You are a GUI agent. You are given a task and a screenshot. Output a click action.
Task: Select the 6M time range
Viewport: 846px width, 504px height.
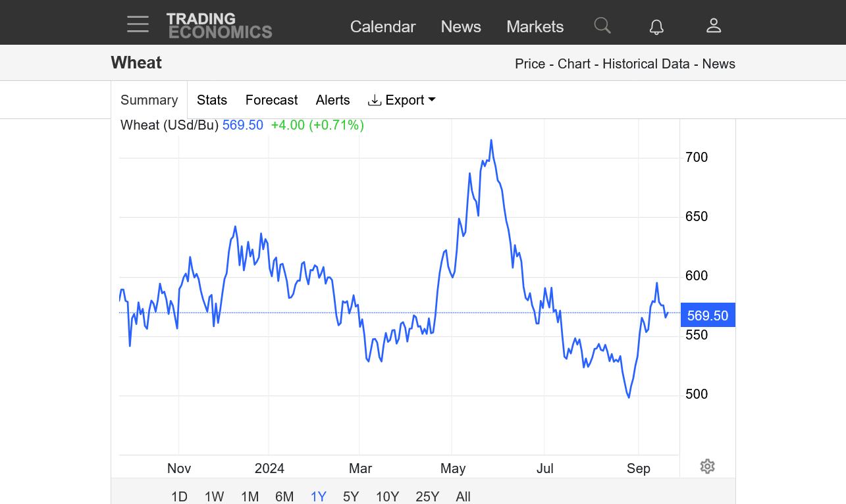click(284, 496)
